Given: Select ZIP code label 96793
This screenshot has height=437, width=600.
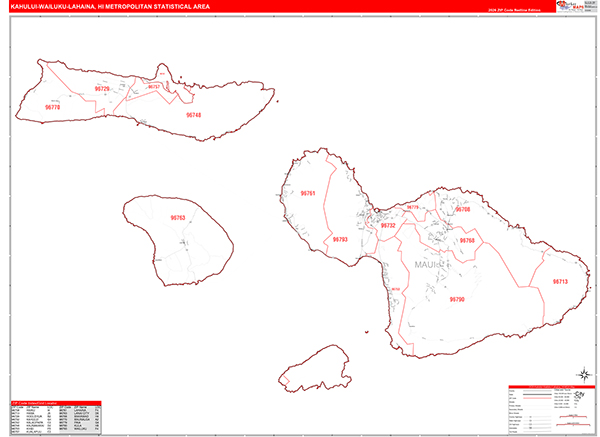Looking at the screenshot, I should [340, 240].
